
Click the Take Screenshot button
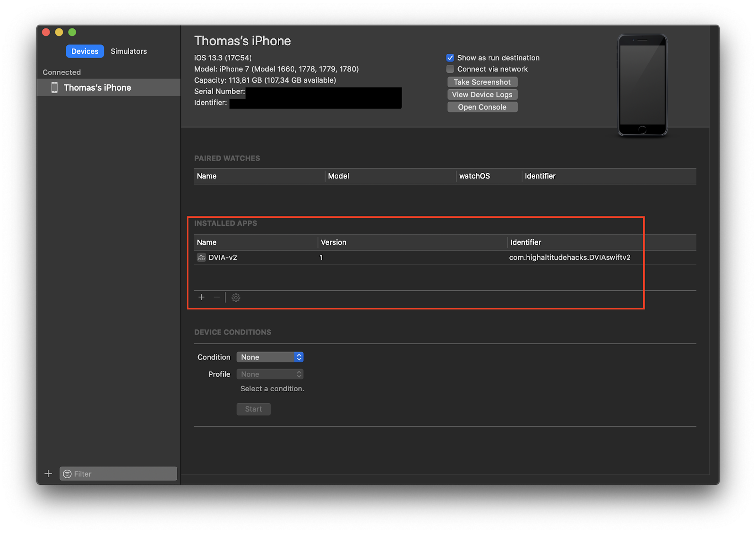coord(482,82)
